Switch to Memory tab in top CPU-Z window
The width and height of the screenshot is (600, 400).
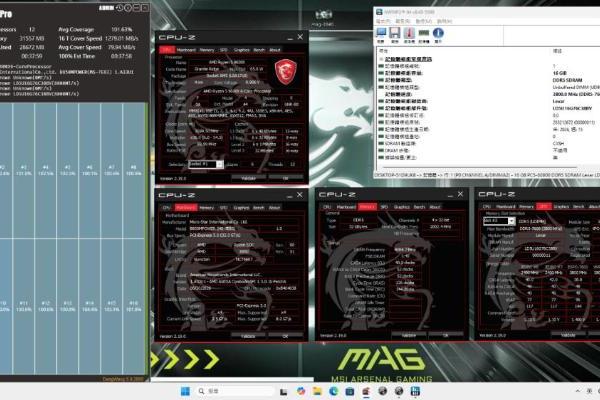pyautogui.click(x=207, y=50)
